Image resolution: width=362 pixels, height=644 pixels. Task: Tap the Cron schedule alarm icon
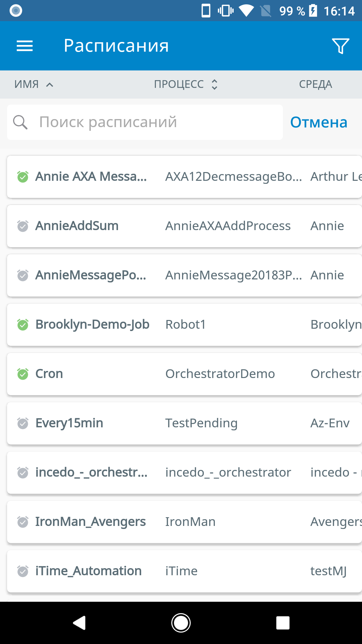(x=23, y=374)
